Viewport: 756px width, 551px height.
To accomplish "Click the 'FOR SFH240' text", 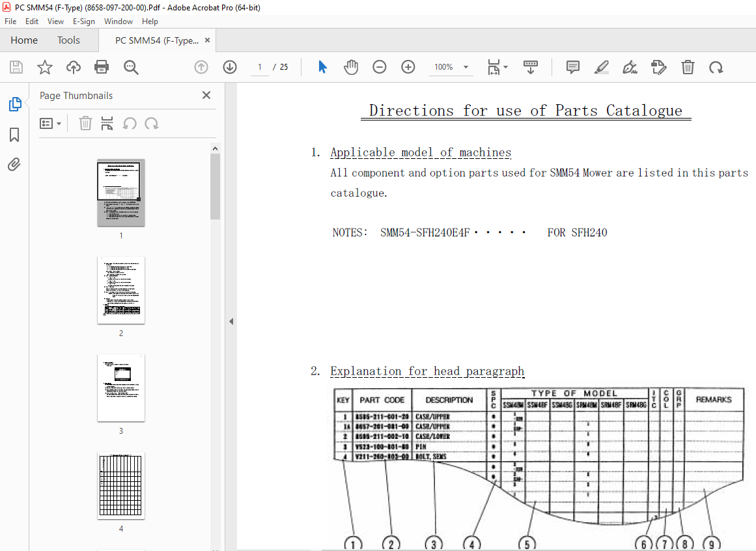I will coord(577,233).
